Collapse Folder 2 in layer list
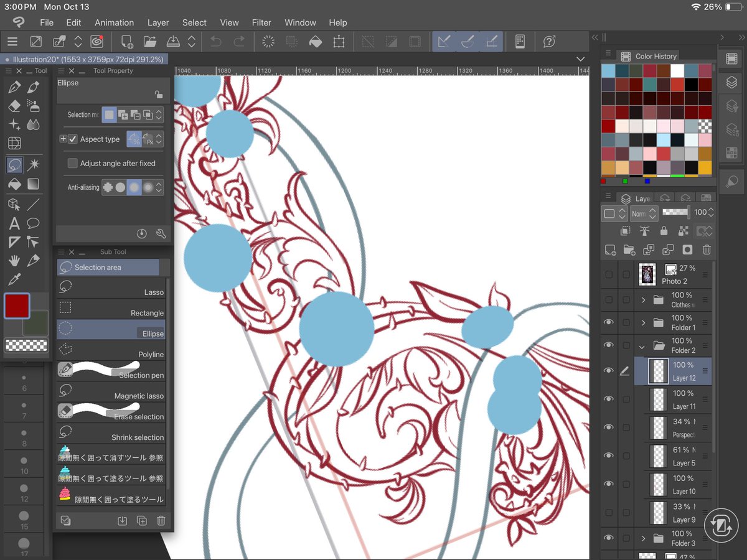Viewport: 747px width, 560px height. coord(642,346)
